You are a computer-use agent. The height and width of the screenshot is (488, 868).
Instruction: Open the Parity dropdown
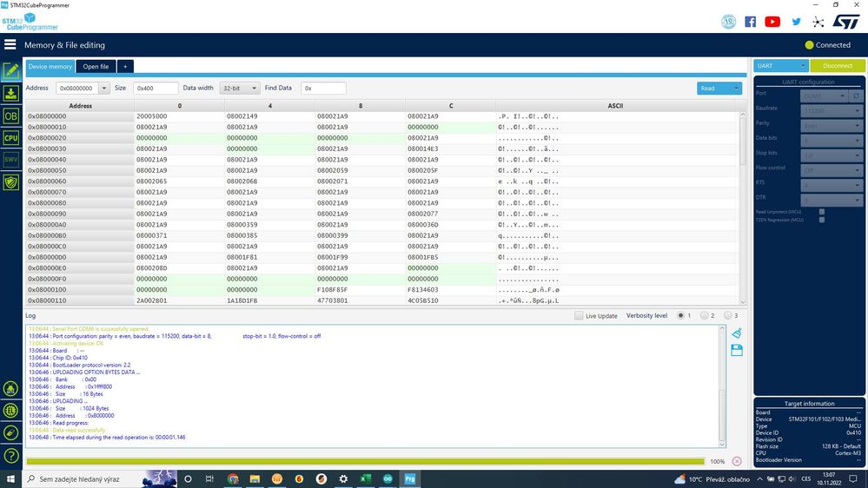click(831, 126)
